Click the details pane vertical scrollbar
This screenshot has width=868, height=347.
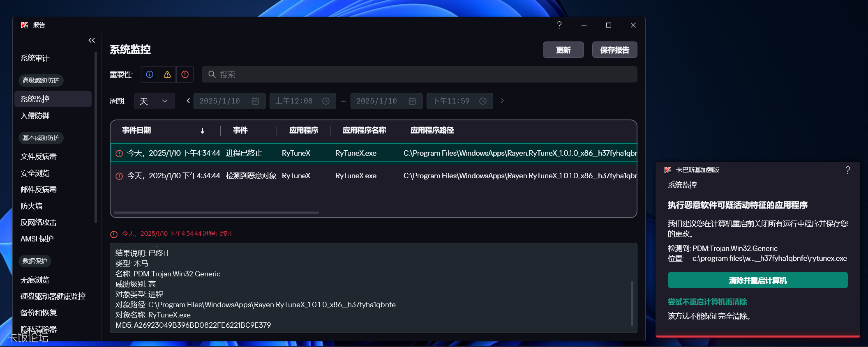coord(632,303)
